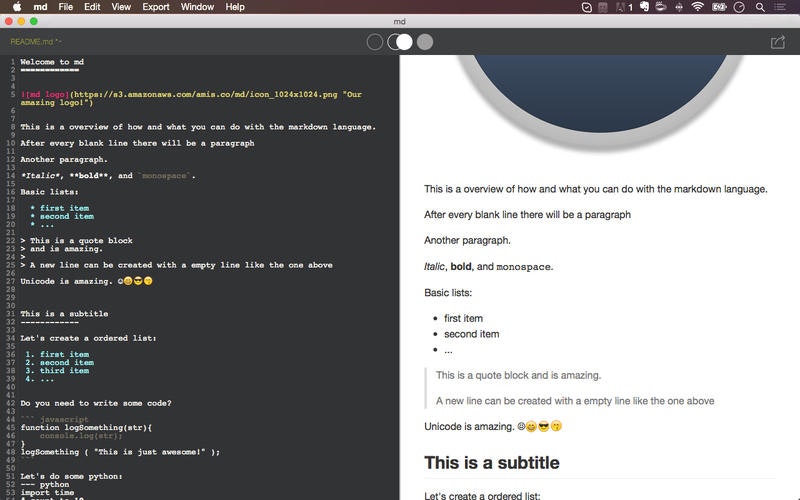Click the faded square menu bar icon
The image size is (800, 500).
[603, 7]
